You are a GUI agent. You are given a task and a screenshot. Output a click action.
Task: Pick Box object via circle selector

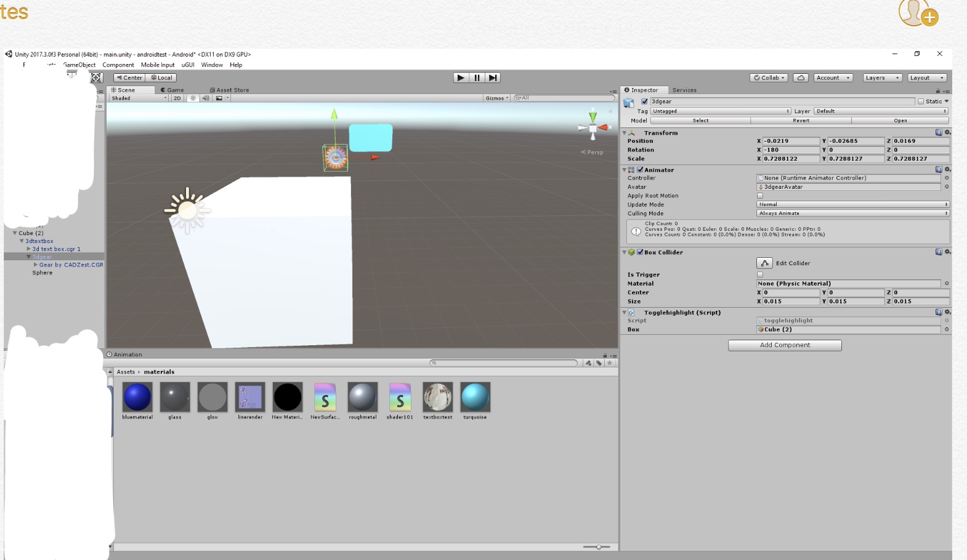point(947,329)
